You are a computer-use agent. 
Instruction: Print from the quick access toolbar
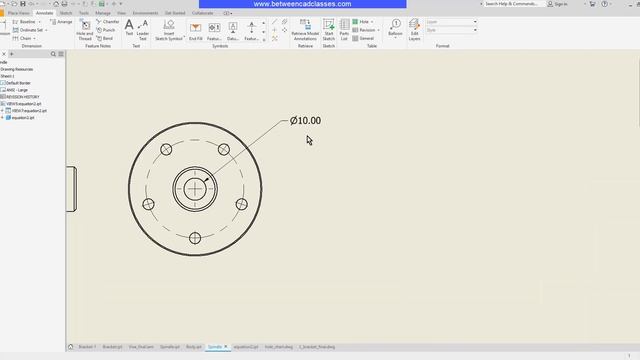64,4
